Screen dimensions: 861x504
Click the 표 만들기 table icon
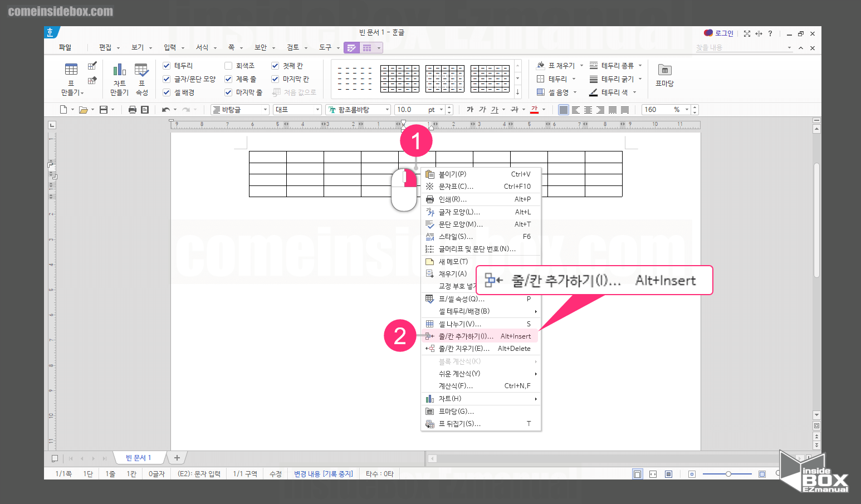(x=71, y=70)
